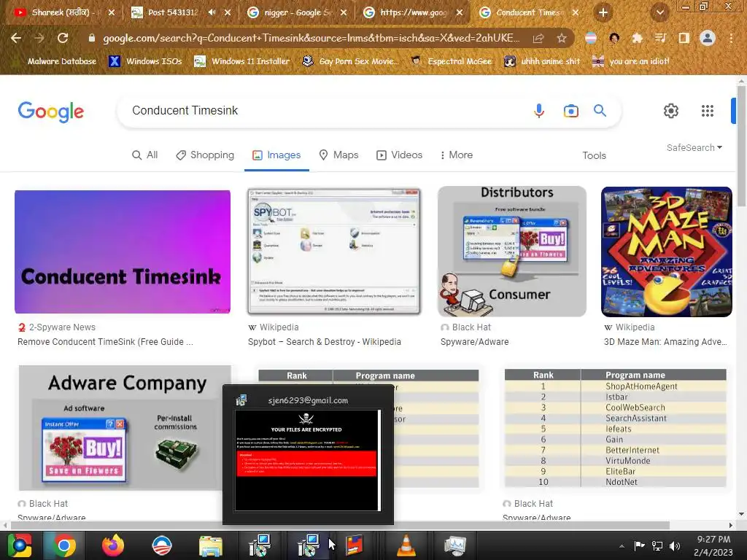Open the Adware Company image result
The width and height of the screenshot is (747, 560).
125,428
